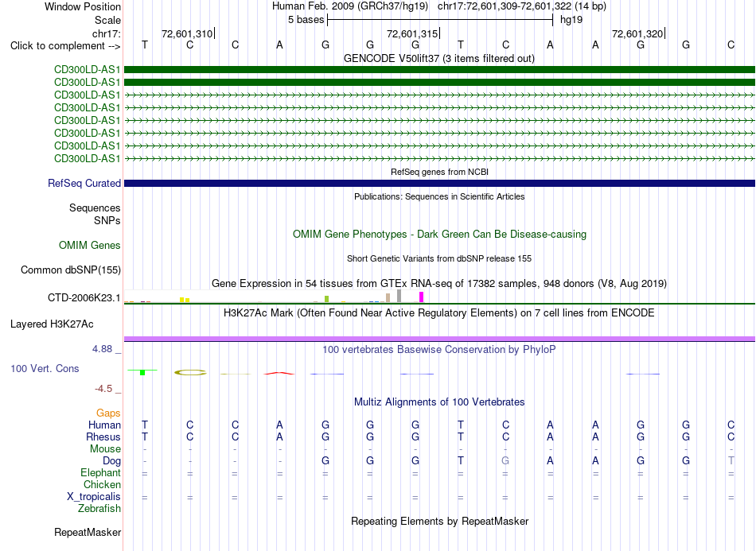Viewport: 756px width, 551px height.
Task: Click the lime green bar in GTEx chart
Action: point(326,299)
